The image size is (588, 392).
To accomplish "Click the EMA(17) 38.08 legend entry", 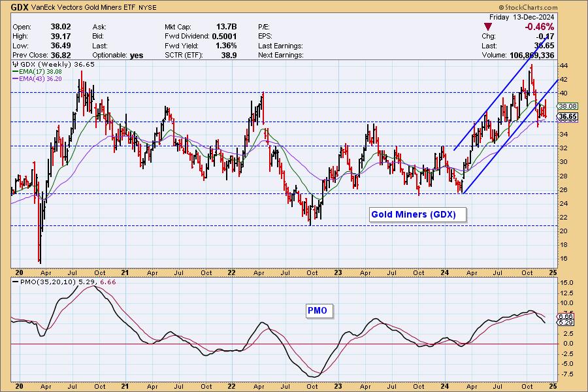I will [37, 71].
